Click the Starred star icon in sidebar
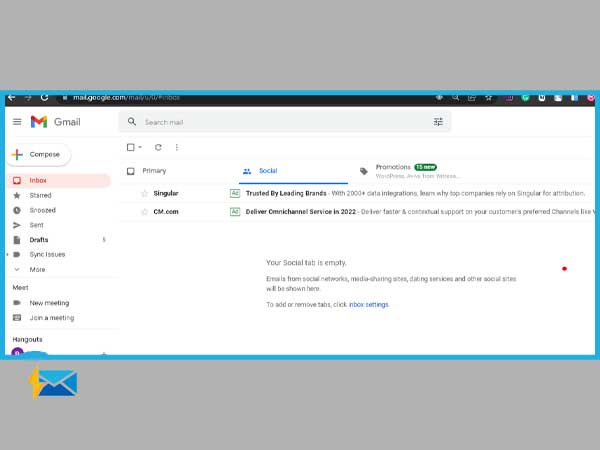This screenshot has height=450, width=600. coord(17,195)
